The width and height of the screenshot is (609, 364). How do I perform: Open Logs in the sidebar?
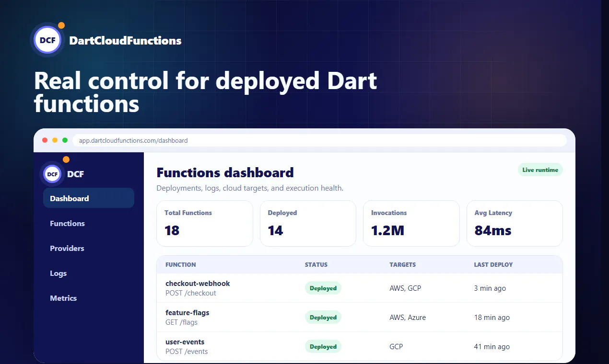89,273
